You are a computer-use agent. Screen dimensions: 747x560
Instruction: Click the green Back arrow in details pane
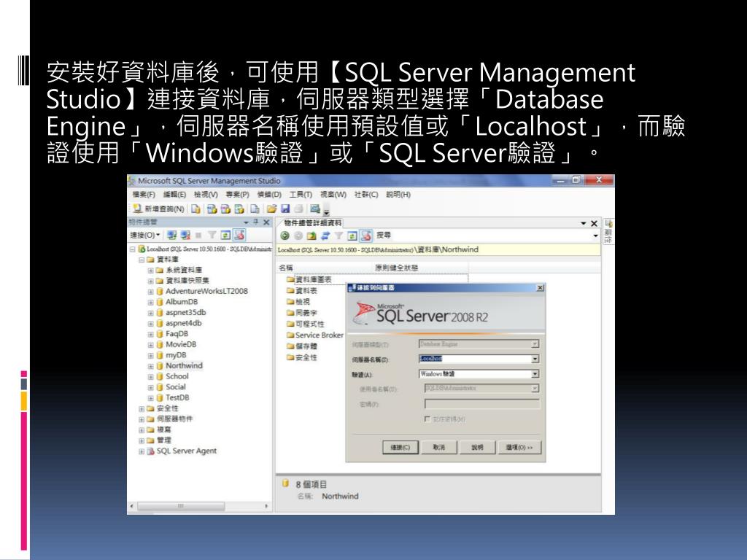[285, 236]
